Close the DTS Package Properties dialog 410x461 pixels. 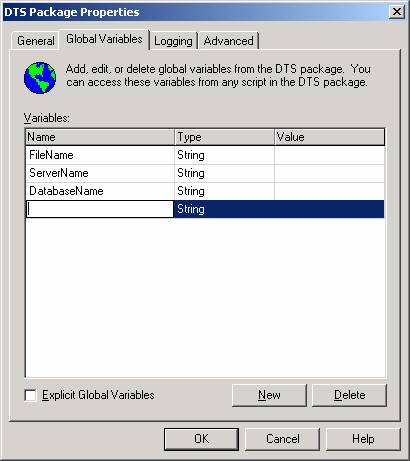(397, 12)
